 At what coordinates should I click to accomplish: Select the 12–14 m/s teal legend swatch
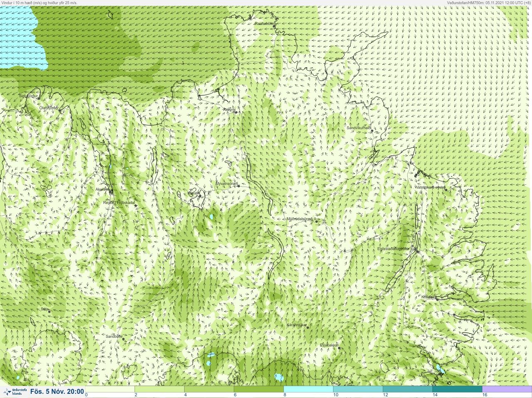[407, 389]
